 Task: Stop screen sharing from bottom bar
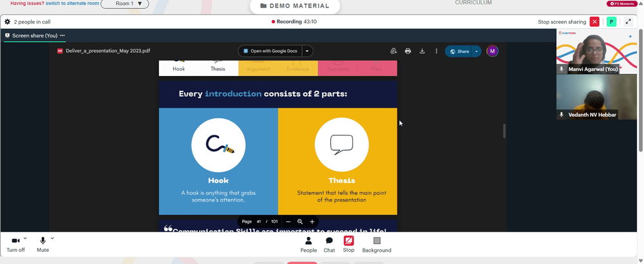(x=348, y=245)
